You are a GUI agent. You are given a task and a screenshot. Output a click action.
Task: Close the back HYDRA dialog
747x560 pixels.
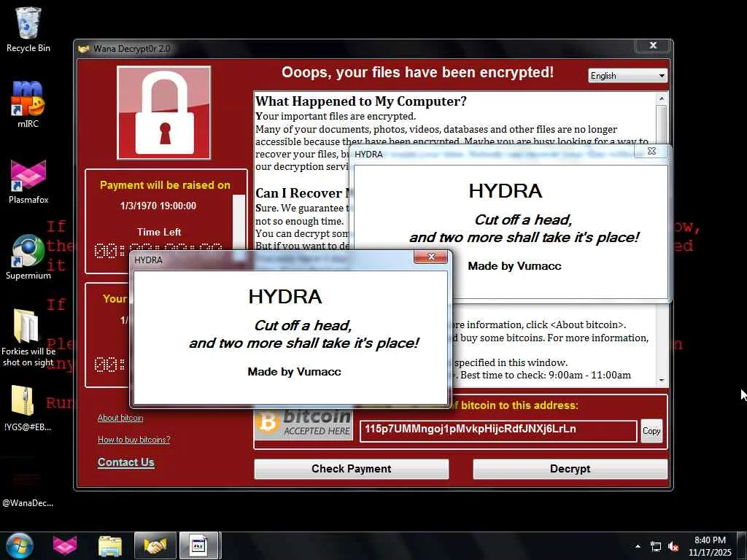(651, 151)
